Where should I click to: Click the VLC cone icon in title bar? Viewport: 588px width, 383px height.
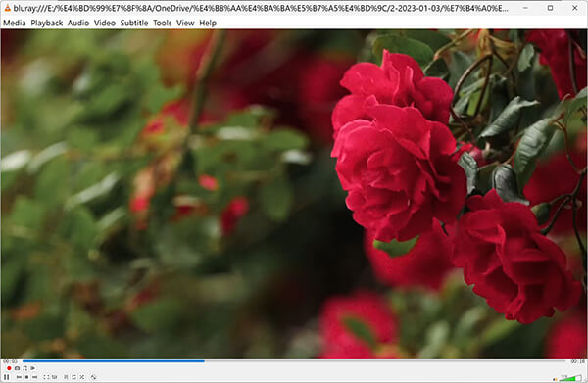click(7, 8)
